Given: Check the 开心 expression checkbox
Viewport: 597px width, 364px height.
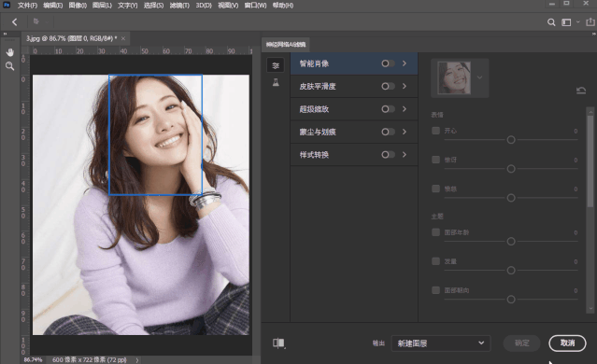Looking at the screenshot, I should [436, 131].
